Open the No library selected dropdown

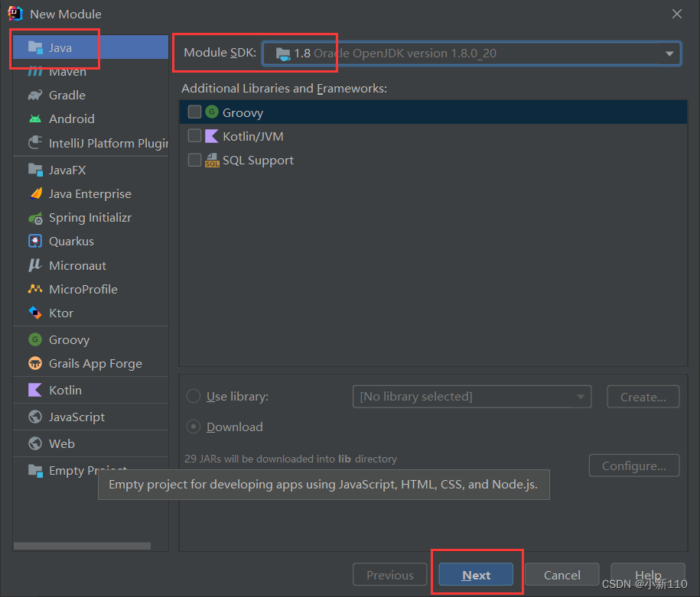[x=472, y=397]
